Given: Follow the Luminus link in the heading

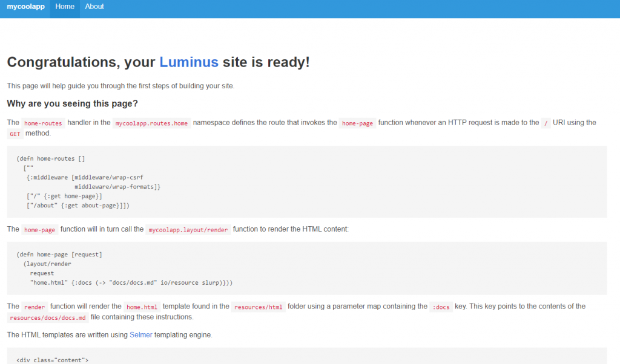Looking at the screenshot, I should point(189,62).
